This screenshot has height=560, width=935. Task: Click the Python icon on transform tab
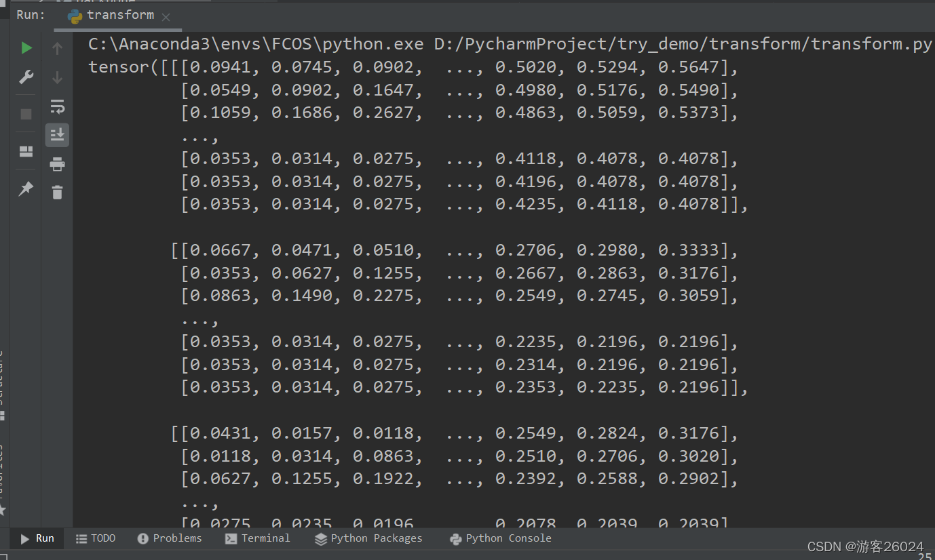tap(75, 16)
